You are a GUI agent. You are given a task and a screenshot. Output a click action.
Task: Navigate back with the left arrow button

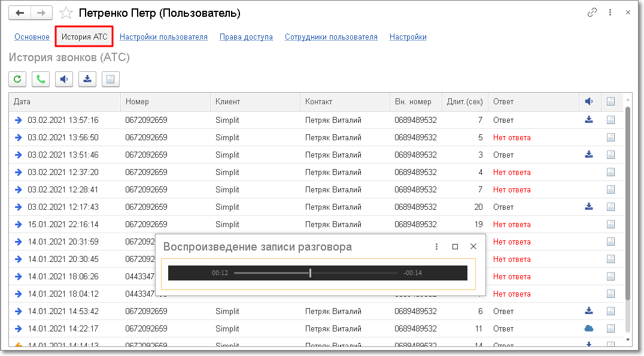point(20,13)
